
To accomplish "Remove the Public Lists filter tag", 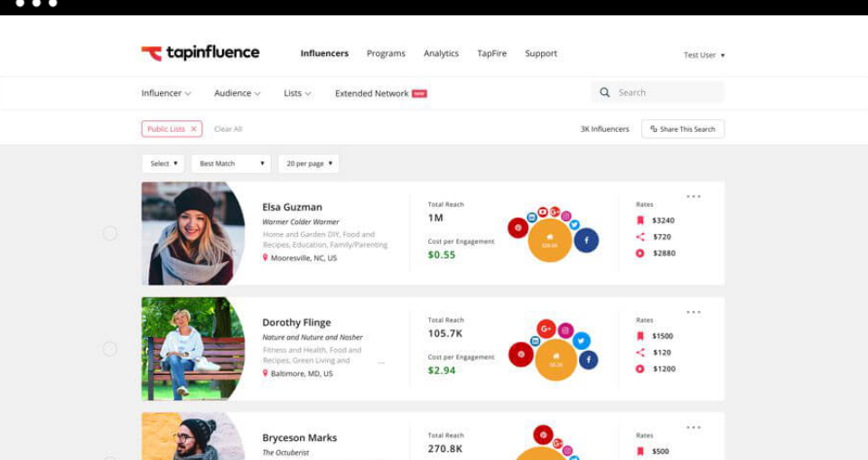I will (x=194, y=129).
